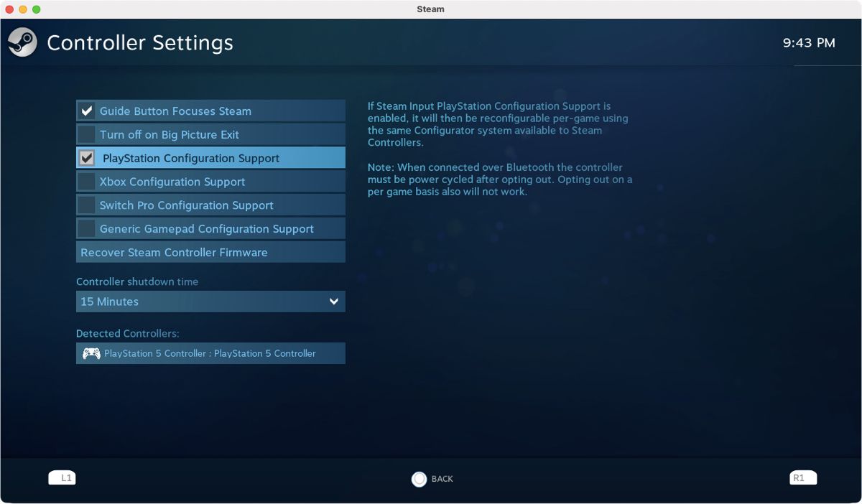862x504 pixels.
Task: Click the Controller shutdown time label
Action: (137, 281)
